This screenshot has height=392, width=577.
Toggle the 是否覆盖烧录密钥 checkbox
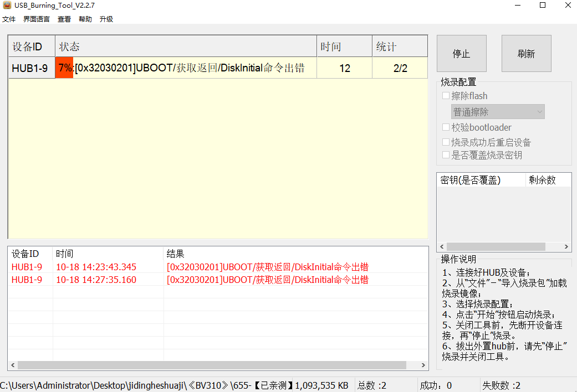(x=446, y=155)
